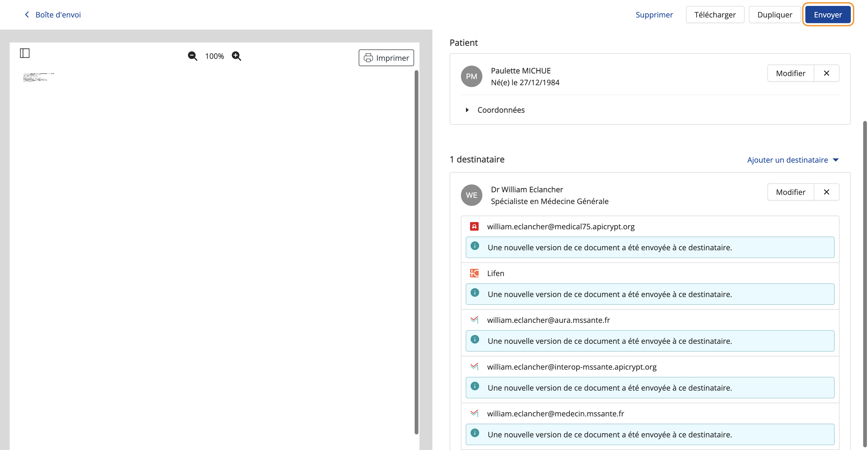
Task: Click the Apicrypt red icon
Action: click(474, 226)
